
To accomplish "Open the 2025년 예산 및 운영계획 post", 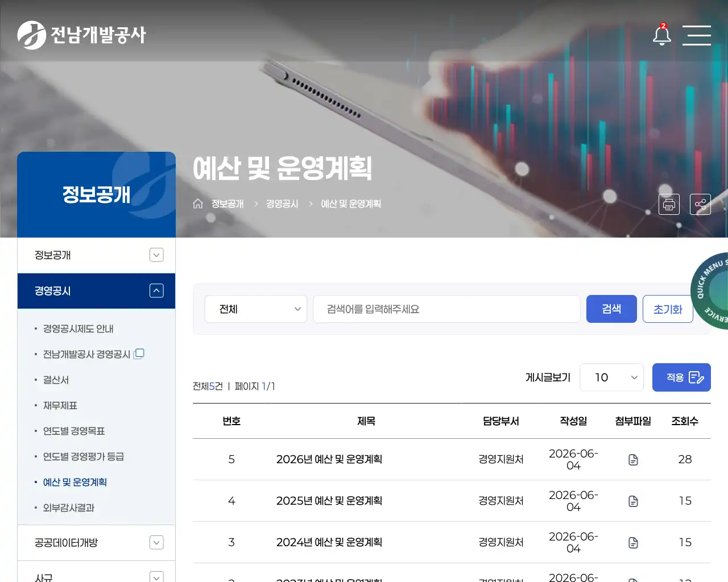I will tap(329, 501).
